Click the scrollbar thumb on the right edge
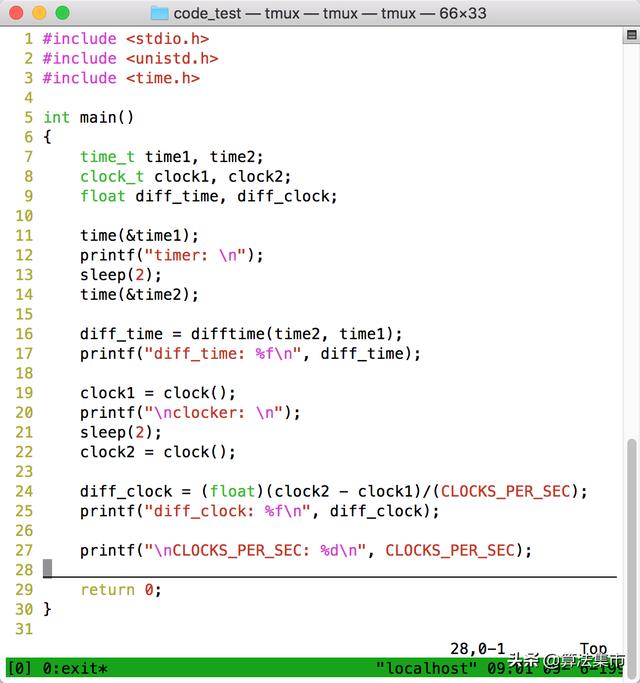 pyautogui.click(x=631, y=545)
